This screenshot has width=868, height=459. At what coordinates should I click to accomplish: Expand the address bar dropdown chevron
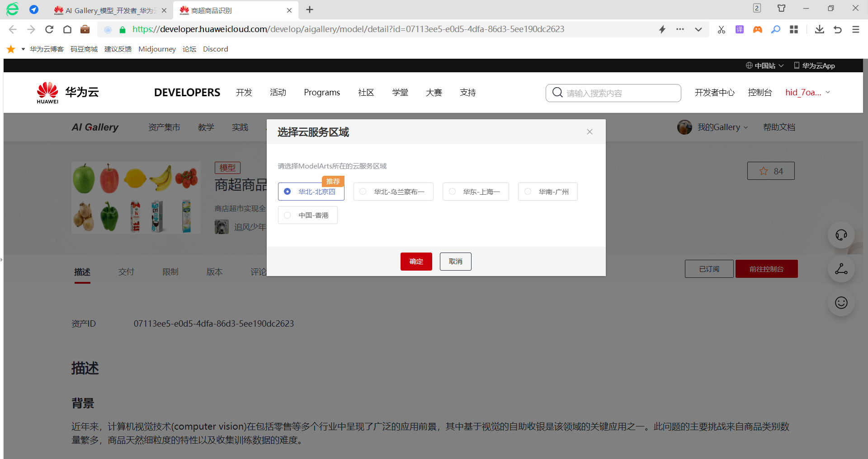[x=698, y=29]
